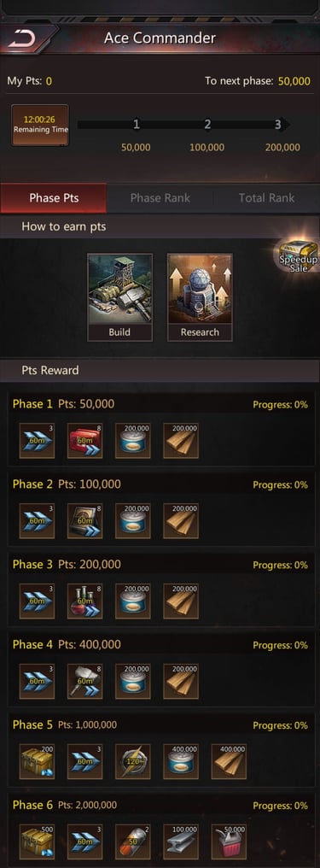Tap Phase 1 red building speedup icon

click(x=85, y=441)
